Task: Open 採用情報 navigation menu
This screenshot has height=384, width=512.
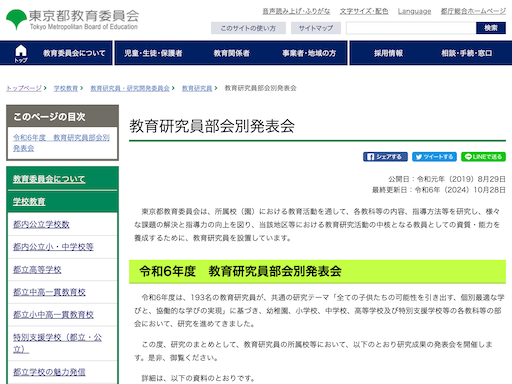Action: 388,53
